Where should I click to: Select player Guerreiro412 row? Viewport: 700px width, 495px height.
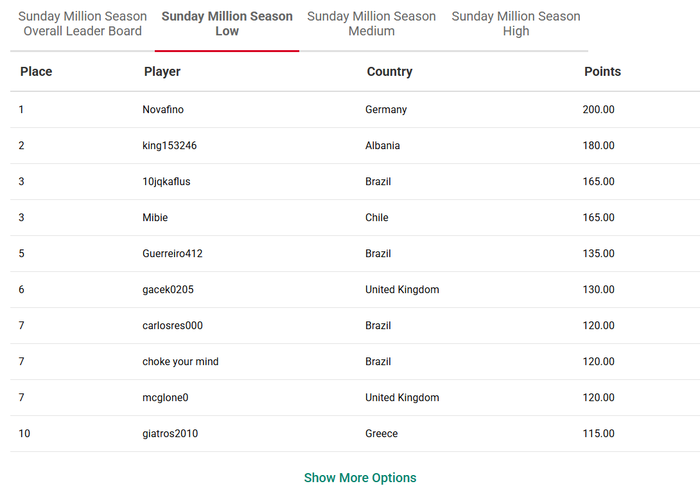[172, 254]
